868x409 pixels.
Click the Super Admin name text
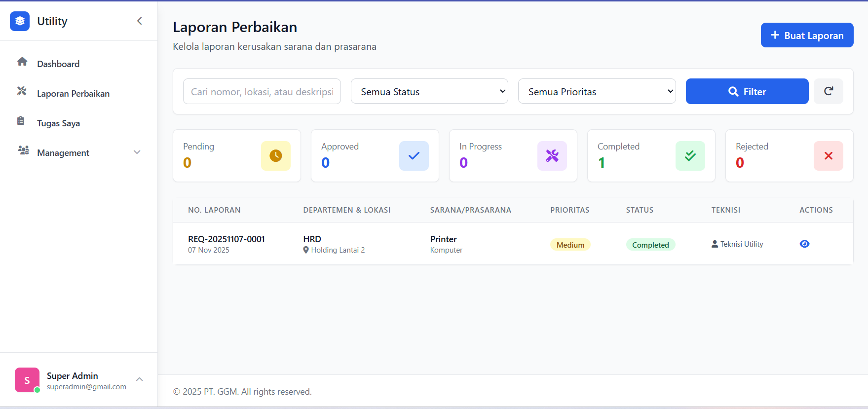click(73, 376)
